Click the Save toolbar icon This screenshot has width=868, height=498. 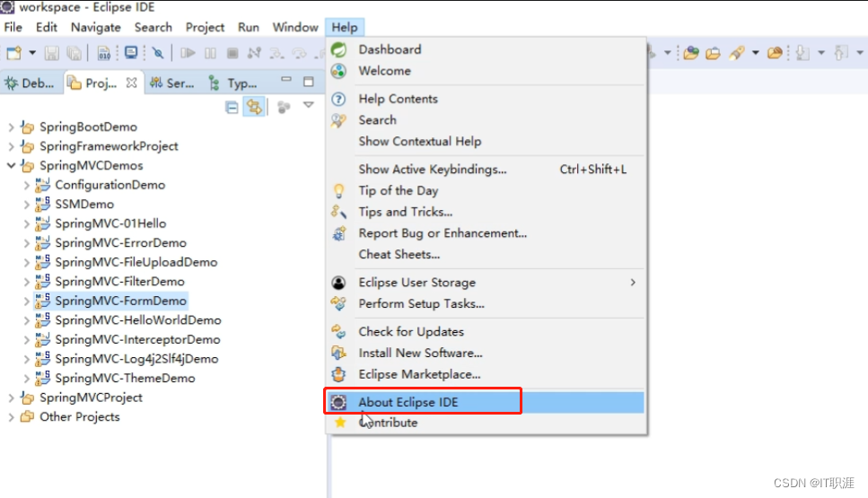pyautogui.click(x=51, y=53)
